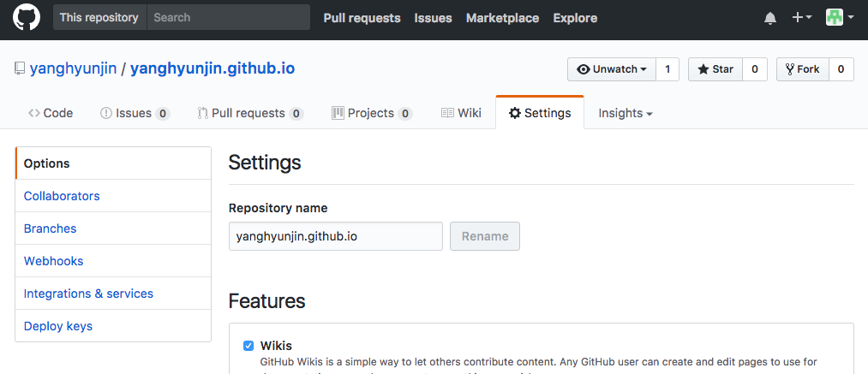Viewport: 868px width, 374px height.
Task: Click the Settings gear icon
Action: (514, 114)
